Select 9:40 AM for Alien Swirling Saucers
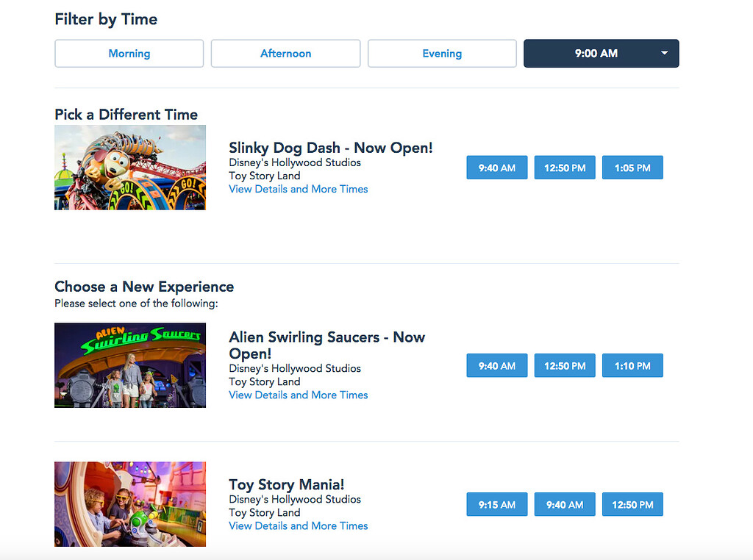 coord(496,365)
